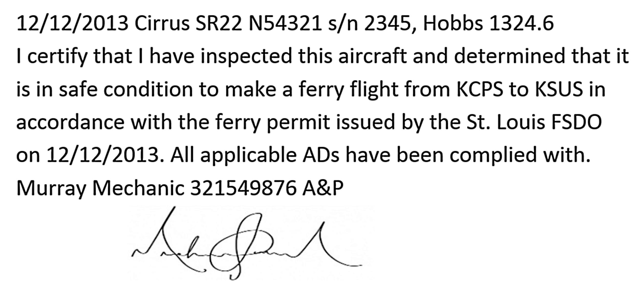Click the model text 'SR22'
Image resolution: width=644 pixels, height=292 pixels.
point(218,24)
